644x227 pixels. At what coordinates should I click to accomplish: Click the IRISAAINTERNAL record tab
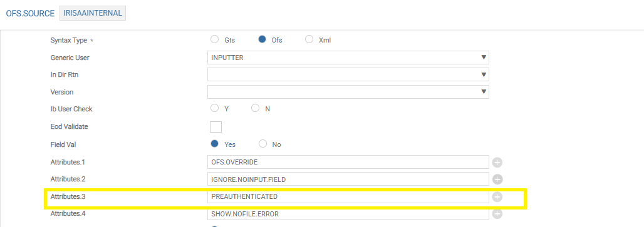[93, 13]
